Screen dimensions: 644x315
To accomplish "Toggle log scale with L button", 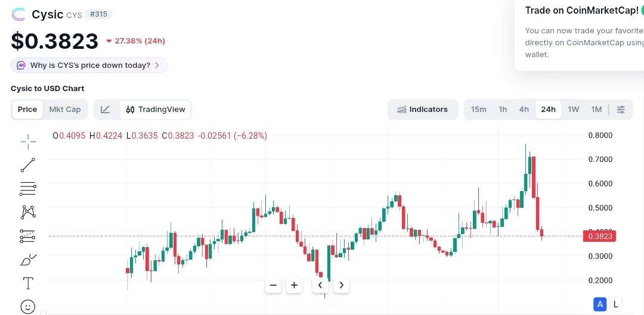I will tap(616, 304).
